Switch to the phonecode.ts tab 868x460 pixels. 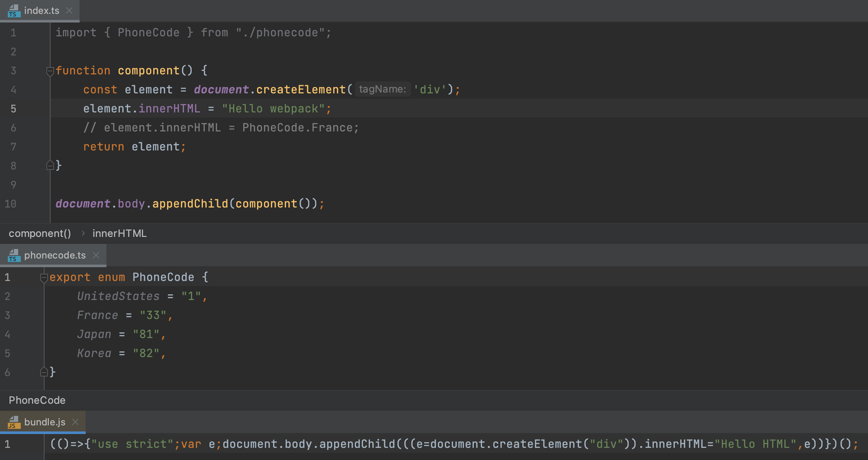pos(55,255)
